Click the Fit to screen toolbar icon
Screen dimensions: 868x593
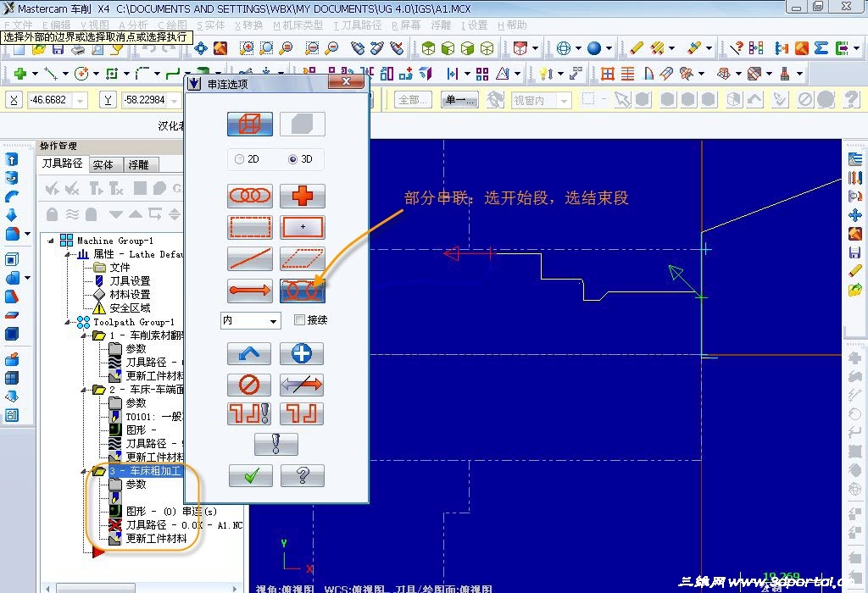pyautogui.click(x=200, y=48)
